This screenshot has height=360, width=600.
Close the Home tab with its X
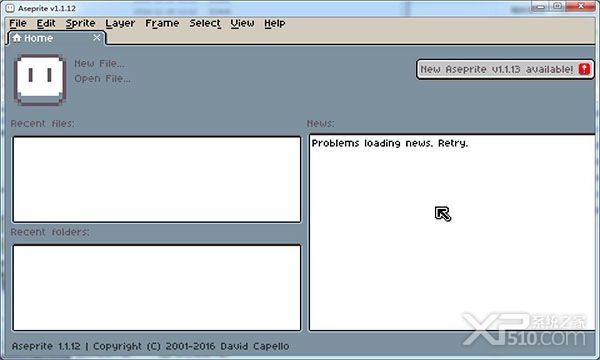click(x=97, y=37)
